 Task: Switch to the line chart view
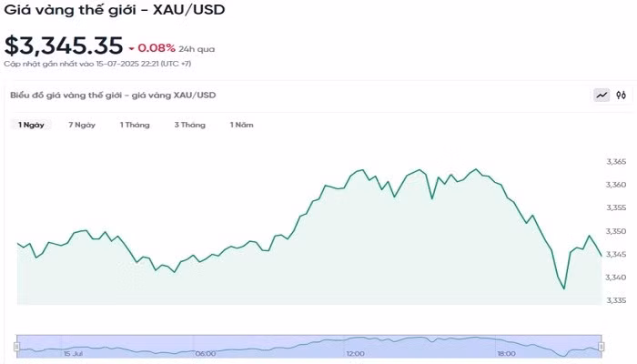point(602,95)
